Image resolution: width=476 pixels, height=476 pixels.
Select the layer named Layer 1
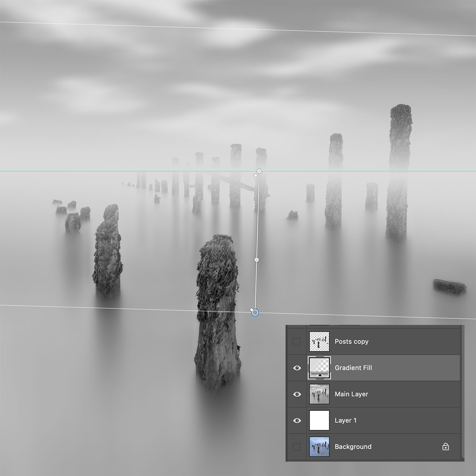click(x=345, y=420)
